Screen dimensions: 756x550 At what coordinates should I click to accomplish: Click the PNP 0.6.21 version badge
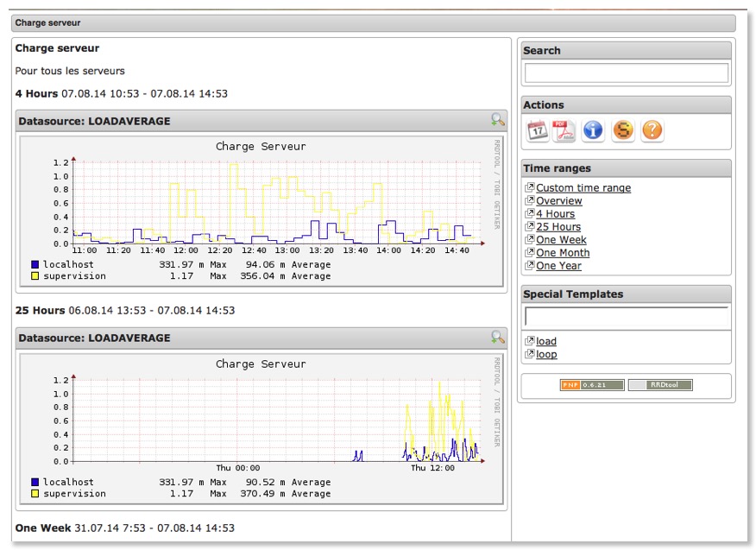592,385
